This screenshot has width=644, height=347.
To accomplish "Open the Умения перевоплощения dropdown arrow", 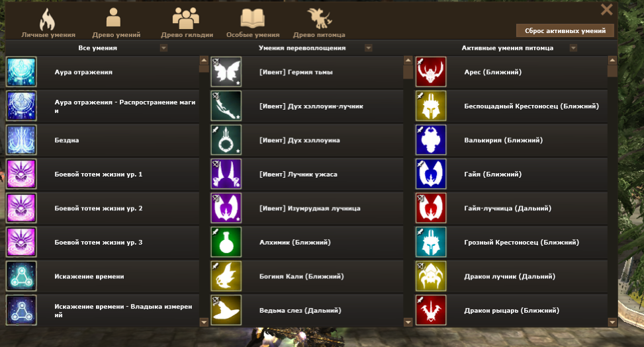I will pos(369,48).
